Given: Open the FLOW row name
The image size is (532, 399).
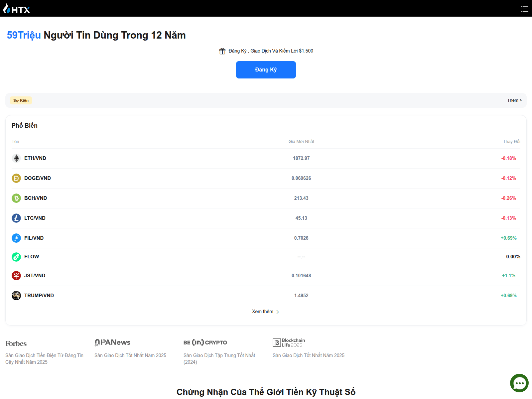Looking at the screenshot, I should [x=32, y=257].
